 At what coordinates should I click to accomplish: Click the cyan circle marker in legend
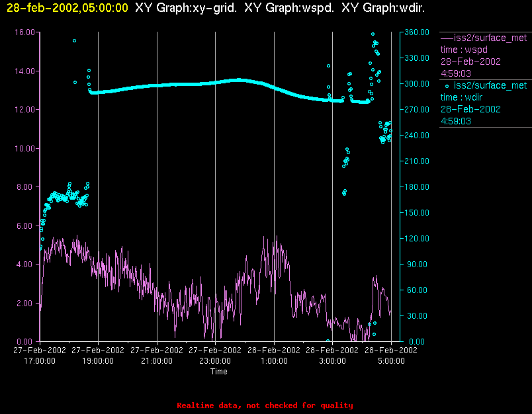click(447, 86)
